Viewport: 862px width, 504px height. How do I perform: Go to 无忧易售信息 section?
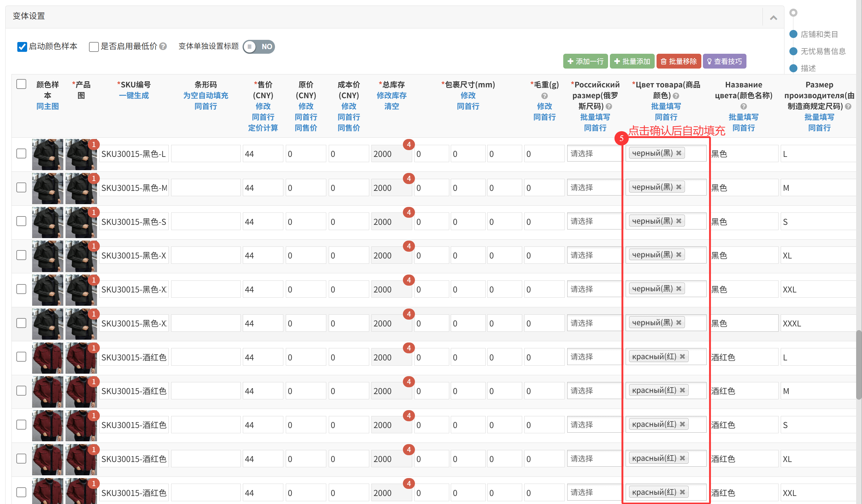coord(823,51)
